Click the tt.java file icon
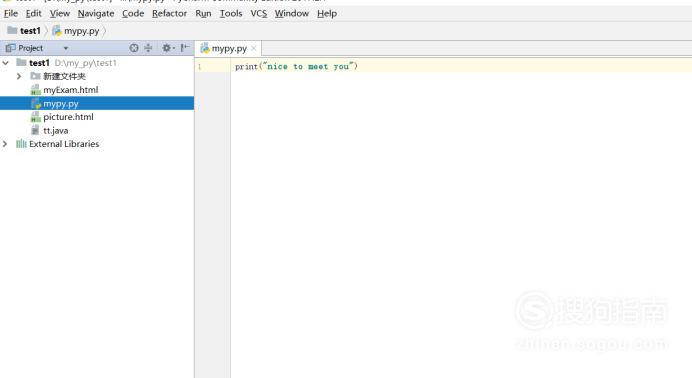This screenshot has width=692, height=378. click(35, 131)
